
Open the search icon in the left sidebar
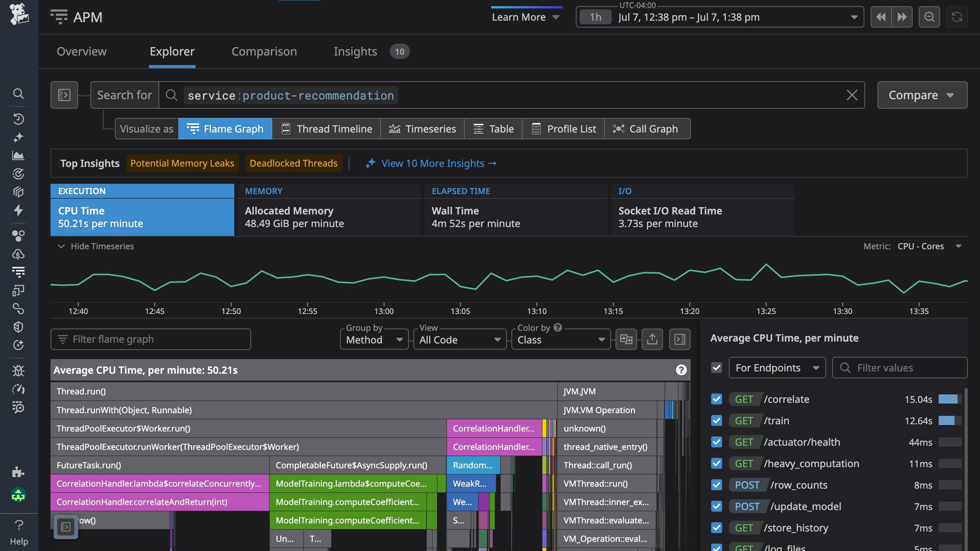click(x=18, y=94)
